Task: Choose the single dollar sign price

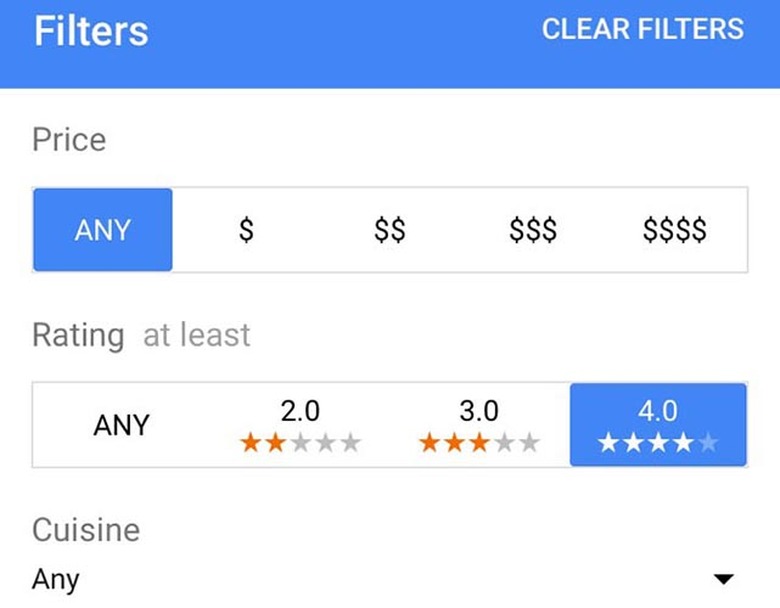Action: (x=246, y=230)
